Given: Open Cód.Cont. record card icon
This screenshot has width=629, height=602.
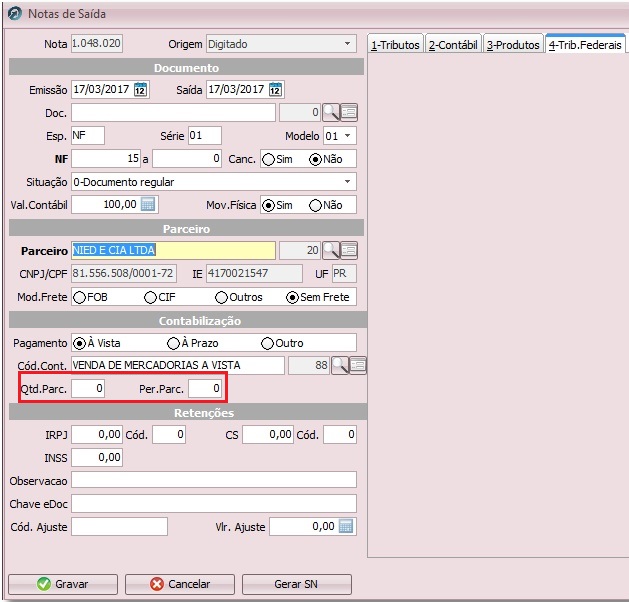Looking at the screenshot, I should [x=358, y=365].
